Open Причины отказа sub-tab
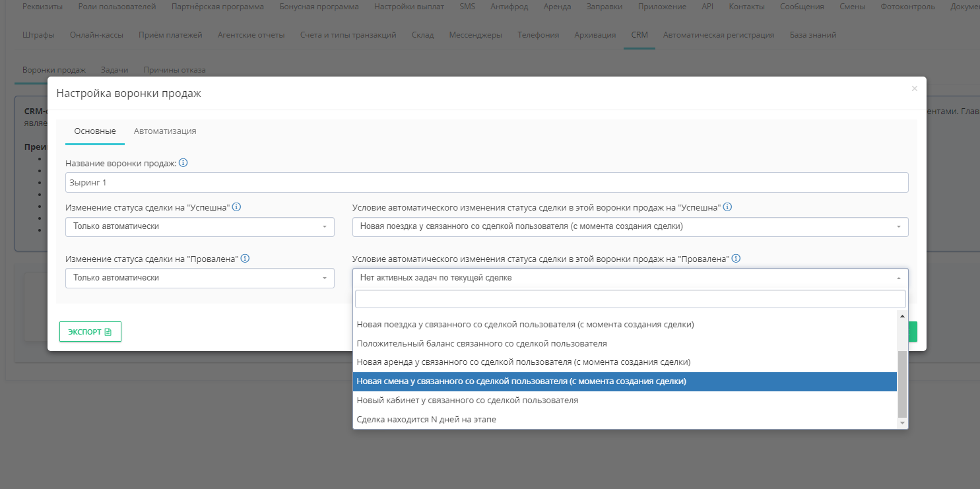This screenshot has width=980, height=489. (x=175, y=69)
